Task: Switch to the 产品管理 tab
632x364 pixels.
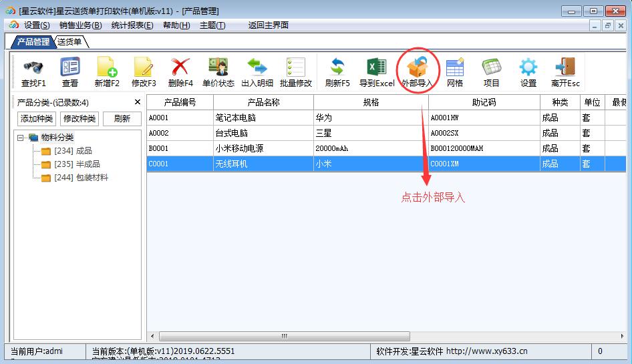Action: pyautogui.click(x=32, y=41)
